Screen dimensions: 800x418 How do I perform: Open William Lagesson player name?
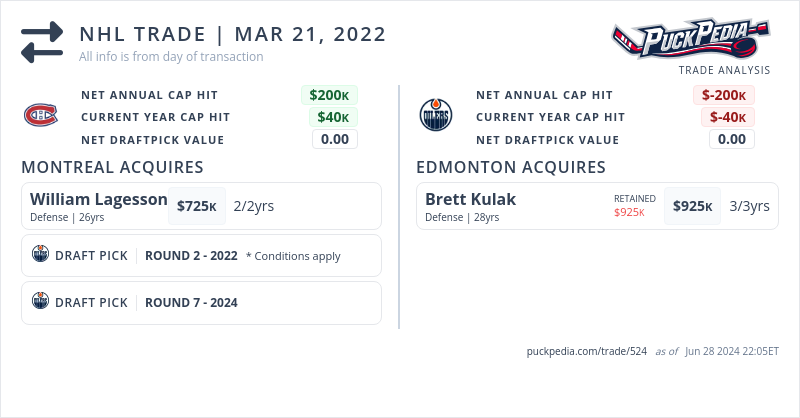click(x=99, y=199)
